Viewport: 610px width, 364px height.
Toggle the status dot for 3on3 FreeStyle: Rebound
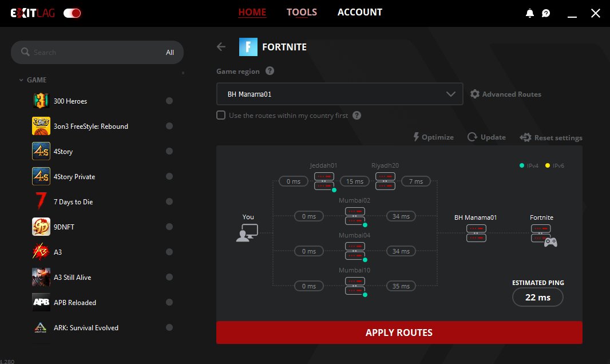pyautogui.click(x=169, y=126)
